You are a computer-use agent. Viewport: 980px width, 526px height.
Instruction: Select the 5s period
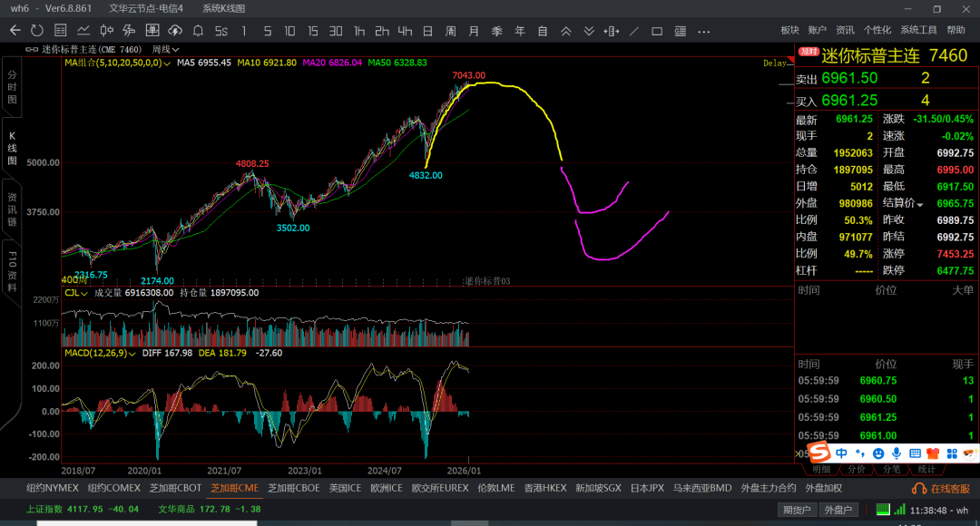(221, 31)
